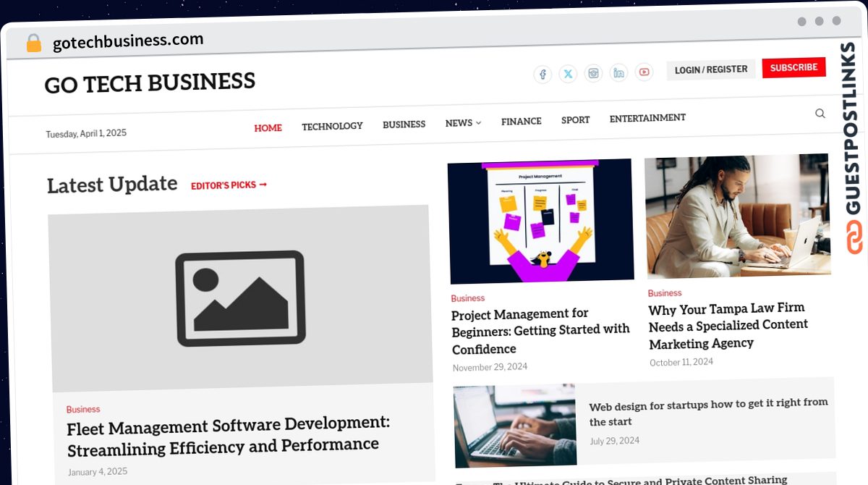Click the man with laptop thumbnail
Image resolution: width=868 pixels, height=485 pixels.
(737, 216)
